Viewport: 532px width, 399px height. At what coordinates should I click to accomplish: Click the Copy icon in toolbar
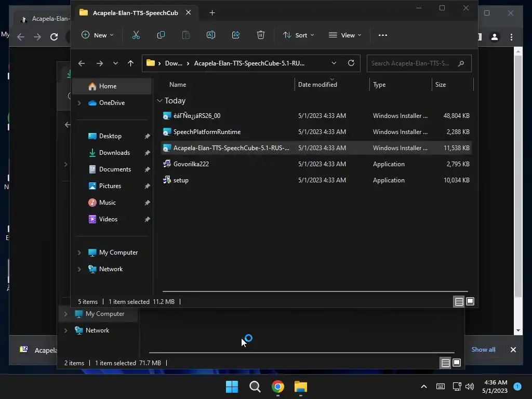pos(161,35)
